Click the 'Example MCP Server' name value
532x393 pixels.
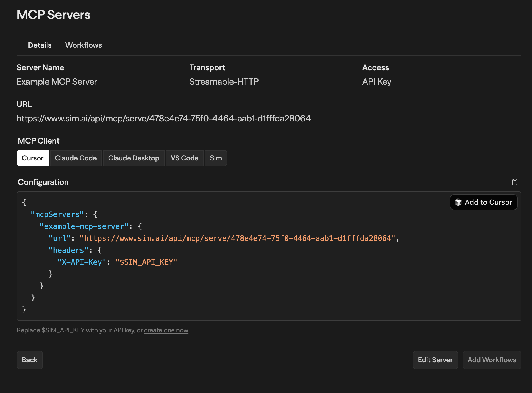57,82
